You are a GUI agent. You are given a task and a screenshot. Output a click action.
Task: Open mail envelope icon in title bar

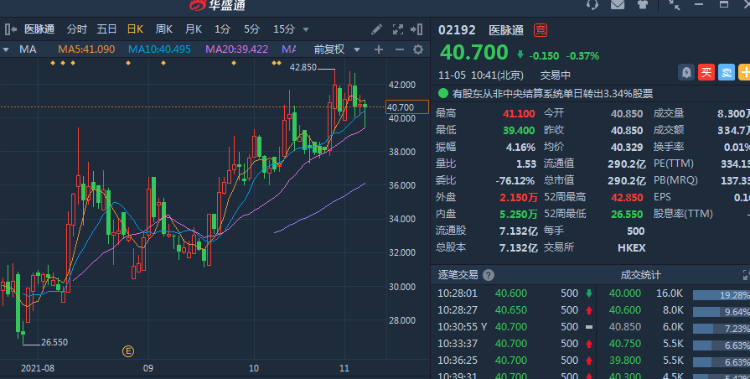click(x=618, y=5)
